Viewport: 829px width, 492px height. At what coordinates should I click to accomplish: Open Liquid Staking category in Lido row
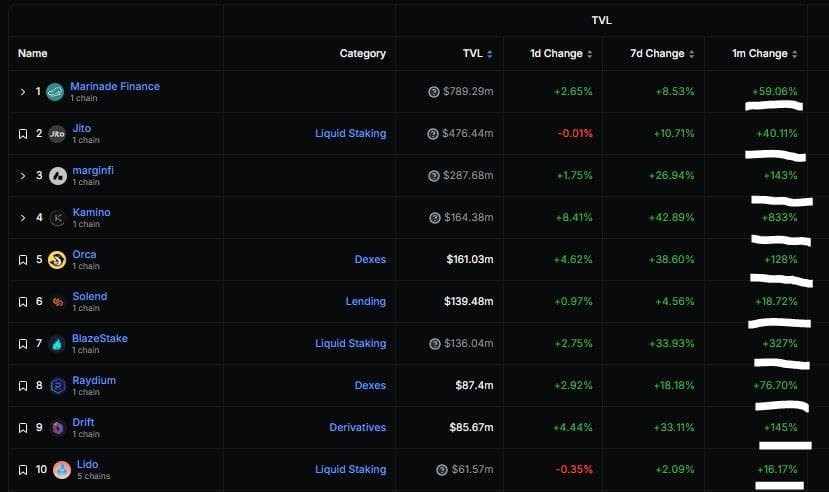[x=351, y=469]
